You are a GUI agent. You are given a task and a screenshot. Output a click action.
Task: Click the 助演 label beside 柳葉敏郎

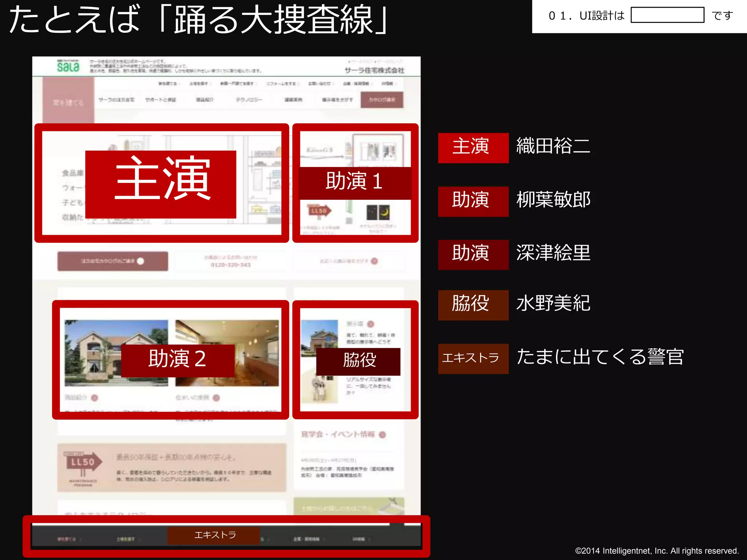point(473,202)
